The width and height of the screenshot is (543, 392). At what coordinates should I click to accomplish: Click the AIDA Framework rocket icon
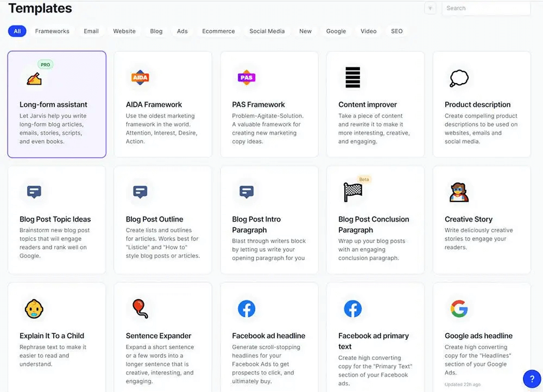(x=140, y=78)
